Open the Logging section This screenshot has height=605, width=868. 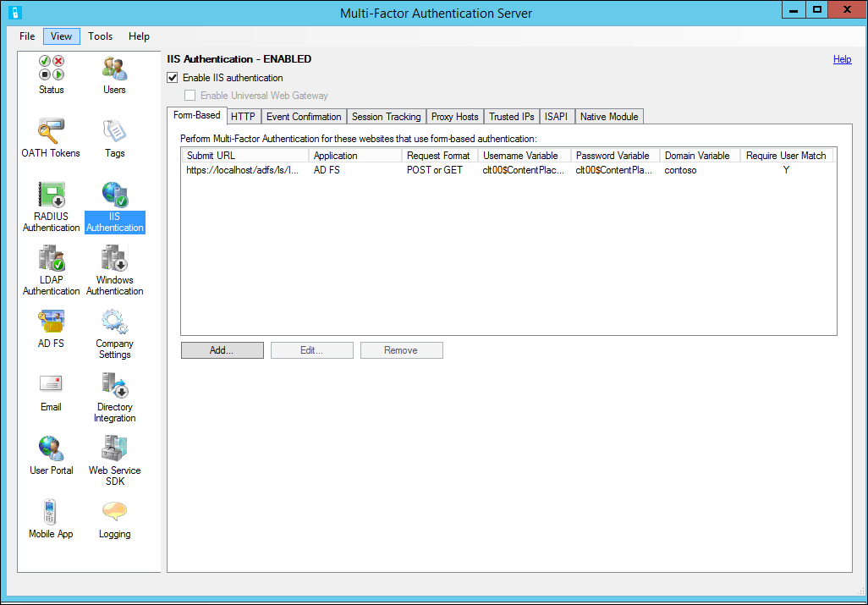114,520
